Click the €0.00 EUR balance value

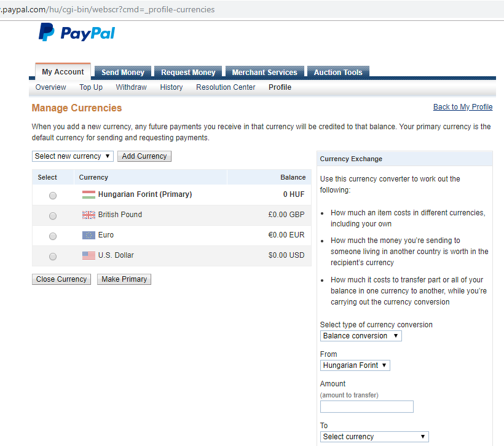pos(286,235)
